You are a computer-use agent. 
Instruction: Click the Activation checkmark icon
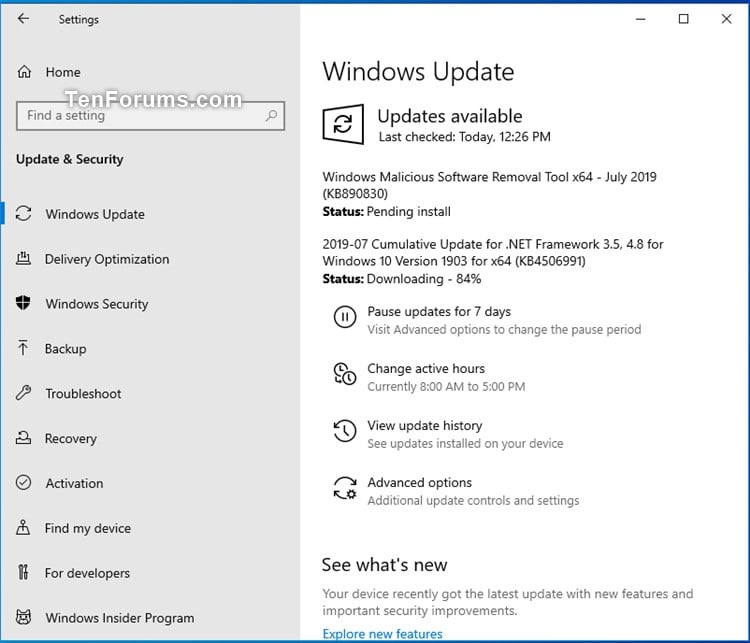pyautogui.click(x=23, y=482)
